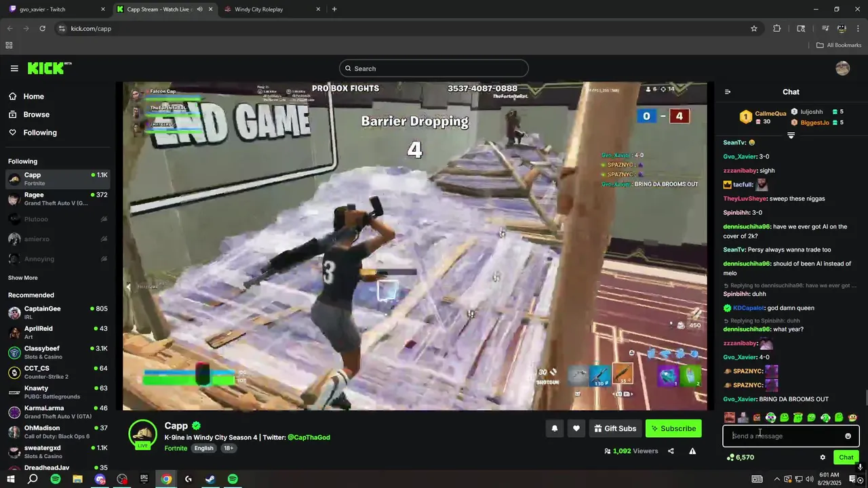868x488 pixels.
Task: Open Steam from the Windows taskbar
Action: [x=210, y=479]
